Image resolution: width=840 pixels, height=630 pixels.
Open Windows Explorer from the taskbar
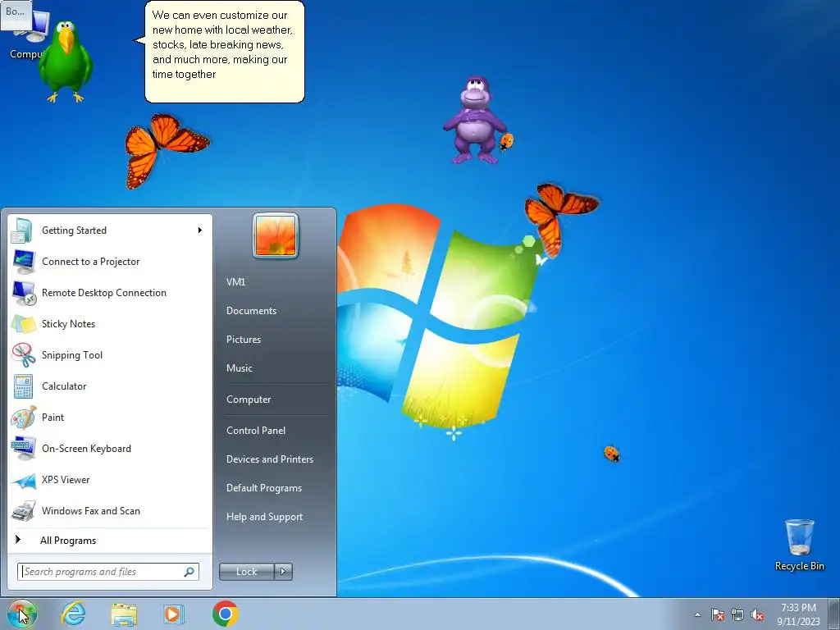coord(124,614)
